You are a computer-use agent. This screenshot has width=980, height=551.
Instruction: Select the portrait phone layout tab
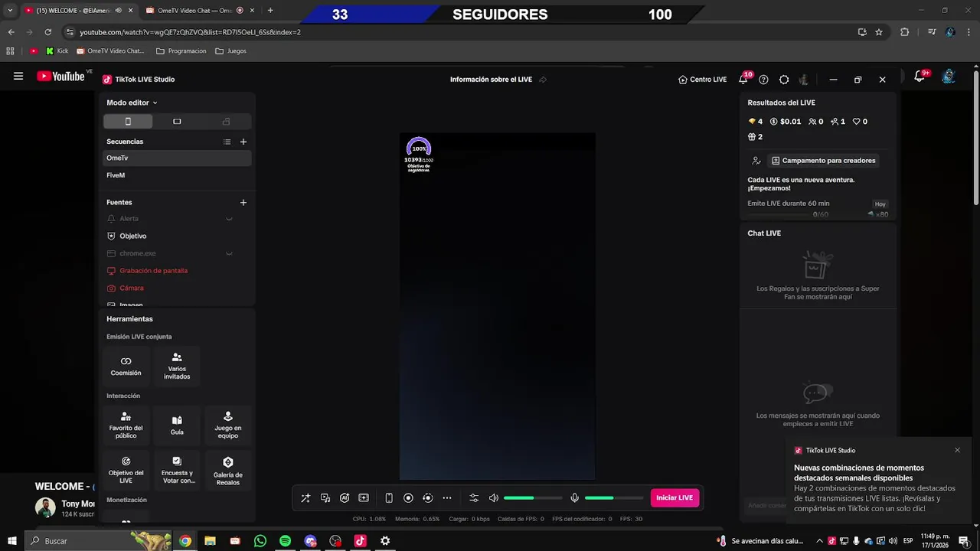tap(128, 122)
